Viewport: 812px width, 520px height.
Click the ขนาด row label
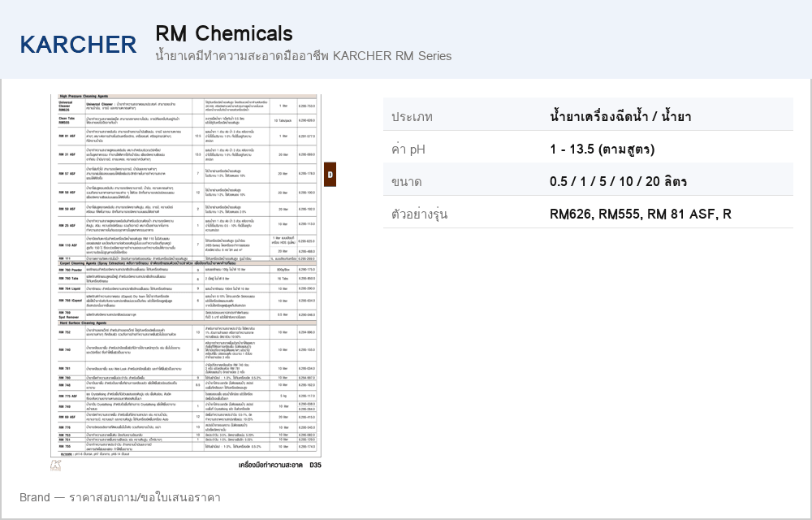tap(407, 182)
